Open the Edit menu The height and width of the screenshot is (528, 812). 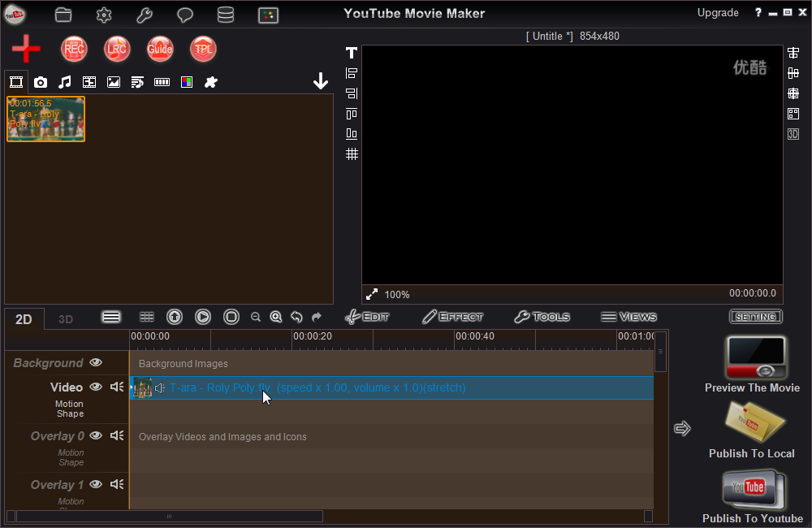click(367, 317)
